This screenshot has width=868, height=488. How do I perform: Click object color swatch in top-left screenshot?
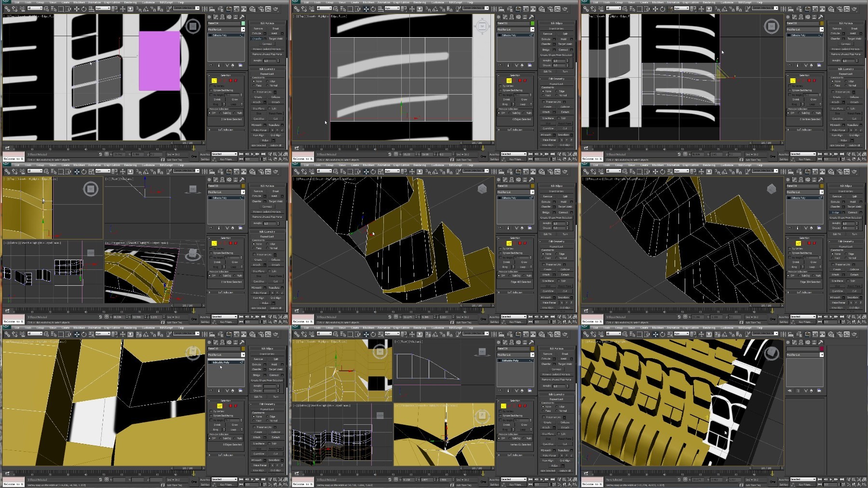pyautogui.click(x=243, y=23)
